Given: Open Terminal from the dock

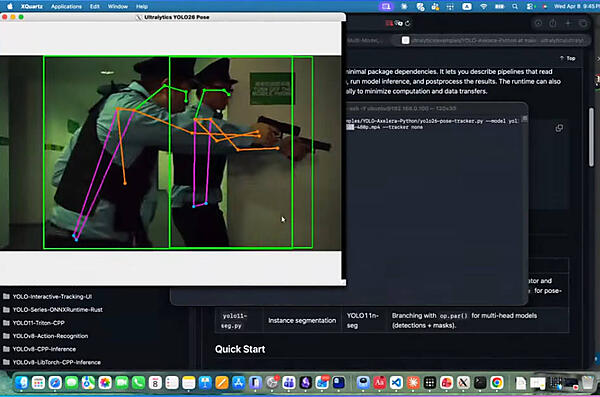Looking at the screenshot, I should point(480,382).
